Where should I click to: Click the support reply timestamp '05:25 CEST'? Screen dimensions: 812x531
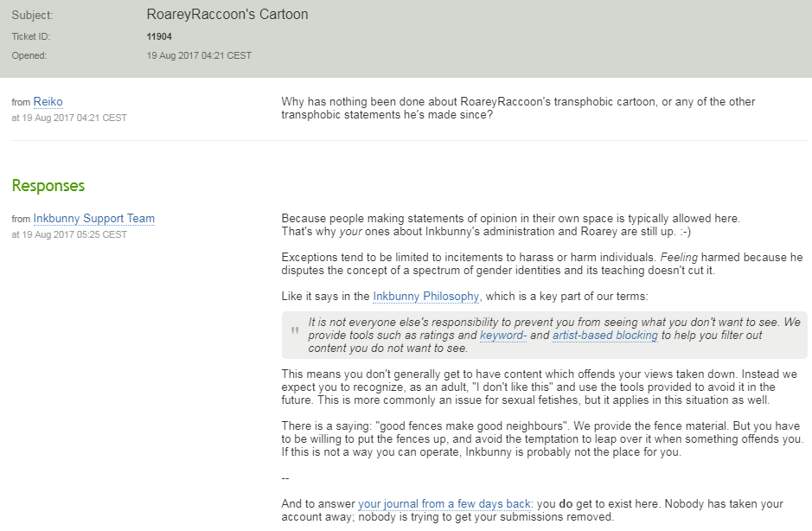coord(101,234)
